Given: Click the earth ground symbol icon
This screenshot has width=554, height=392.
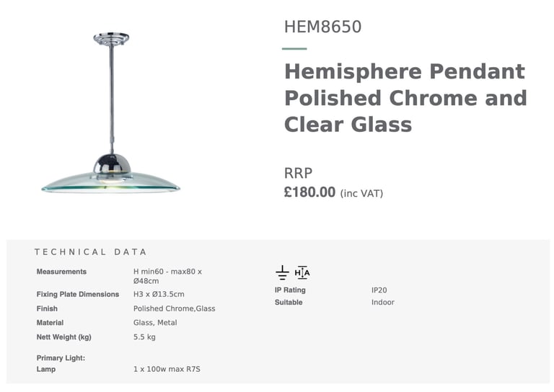Looking at the screenshot, I should (282, 272).
